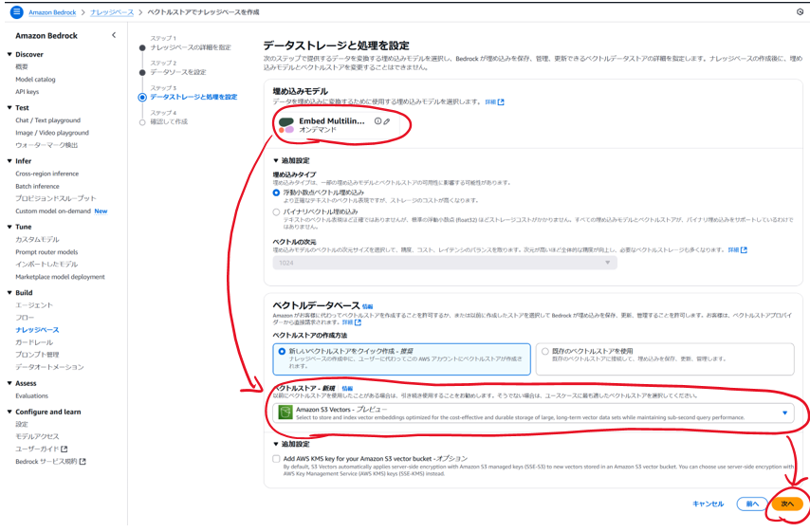
Task: Open Batch inference in the sidebar
Action: [x=37, y=186]
